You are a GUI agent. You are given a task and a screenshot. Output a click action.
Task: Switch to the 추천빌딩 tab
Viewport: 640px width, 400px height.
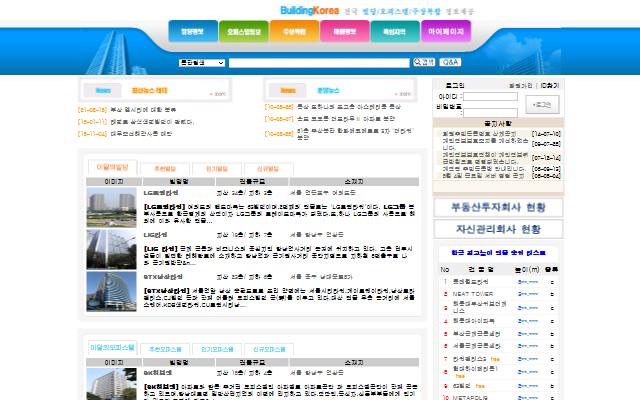pyautogui.click(x=165, y=169)
